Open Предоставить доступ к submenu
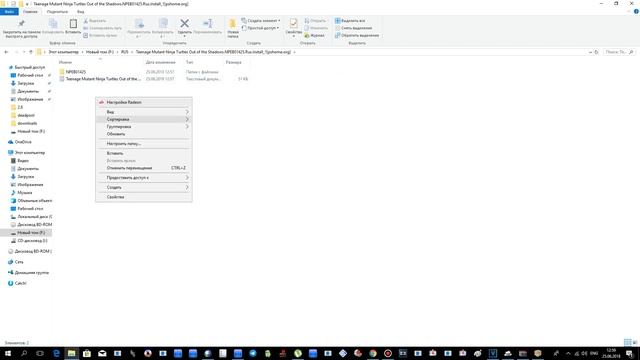Image resolution: width=640 pixels, height=360 pixels. click(144, 178)
